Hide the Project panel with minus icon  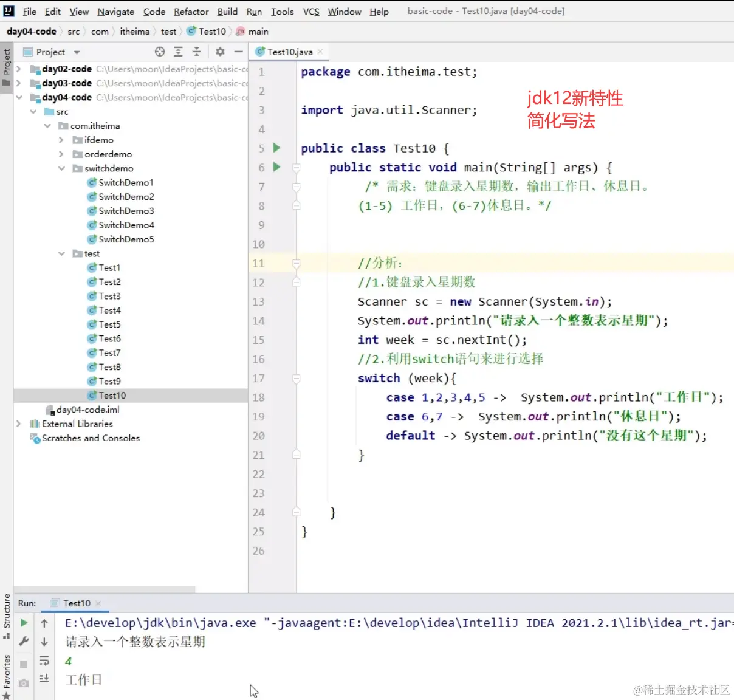tap(238, 52)
